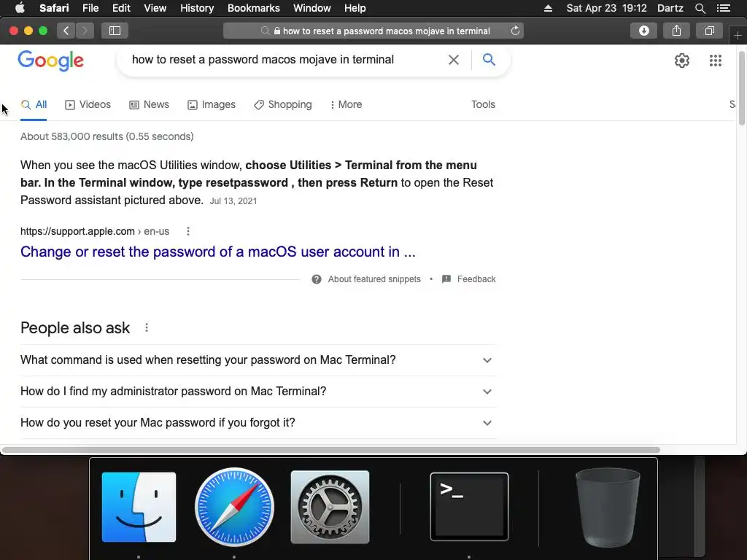The width and height of the screenshot is (747, 560).
Task: Open Terminal from the Dock
Action: click(x=469, y=507)
